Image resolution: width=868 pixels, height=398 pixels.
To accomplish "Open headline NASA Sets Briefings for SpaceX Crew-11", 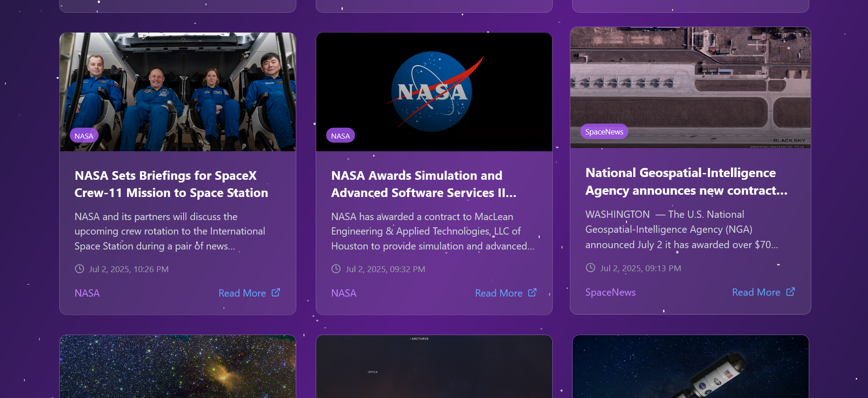I will click(x=171, y=184).
